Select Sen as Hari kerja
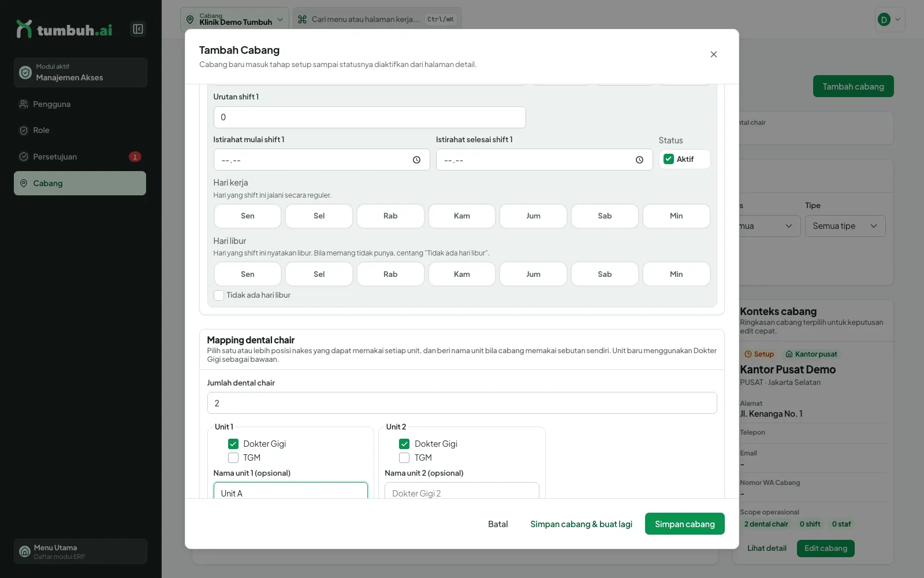 (x=248, y=216)
